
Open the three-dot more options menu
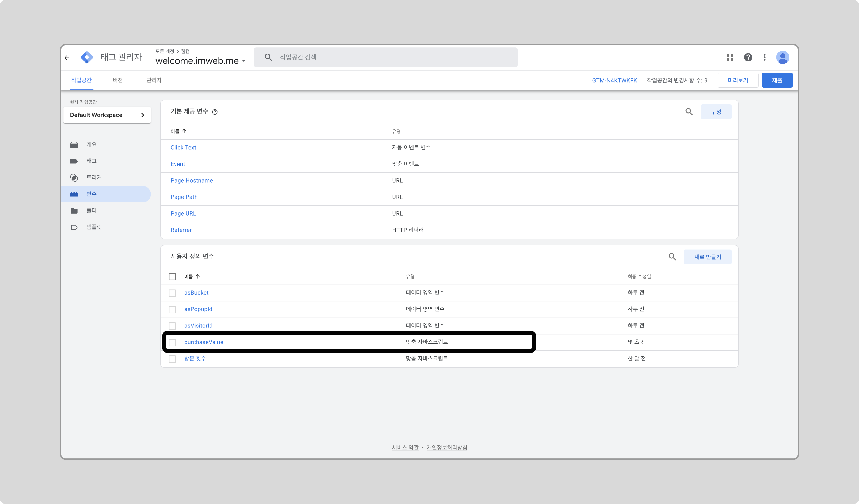(765, 57)
